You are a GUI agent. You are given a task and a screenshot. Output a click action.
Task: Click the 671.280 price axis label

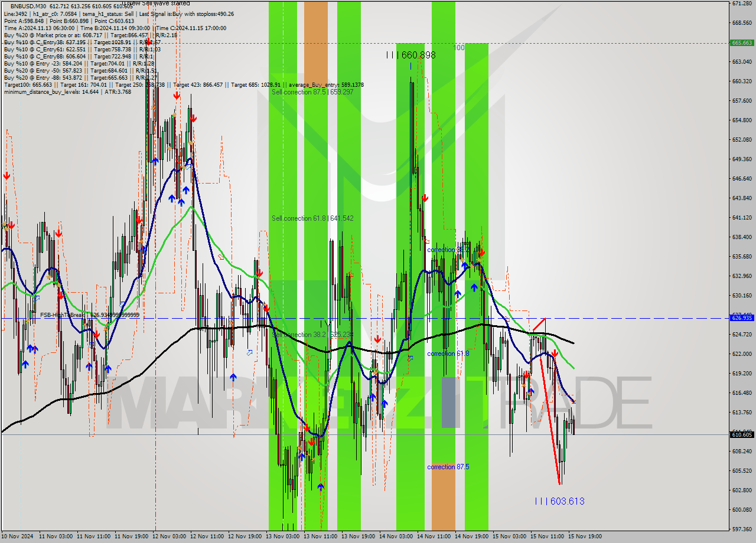(742, 4)
